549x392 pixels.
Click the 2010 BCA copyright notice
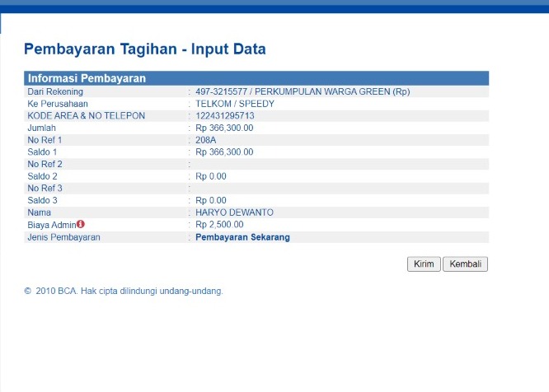tap(124, 291)
